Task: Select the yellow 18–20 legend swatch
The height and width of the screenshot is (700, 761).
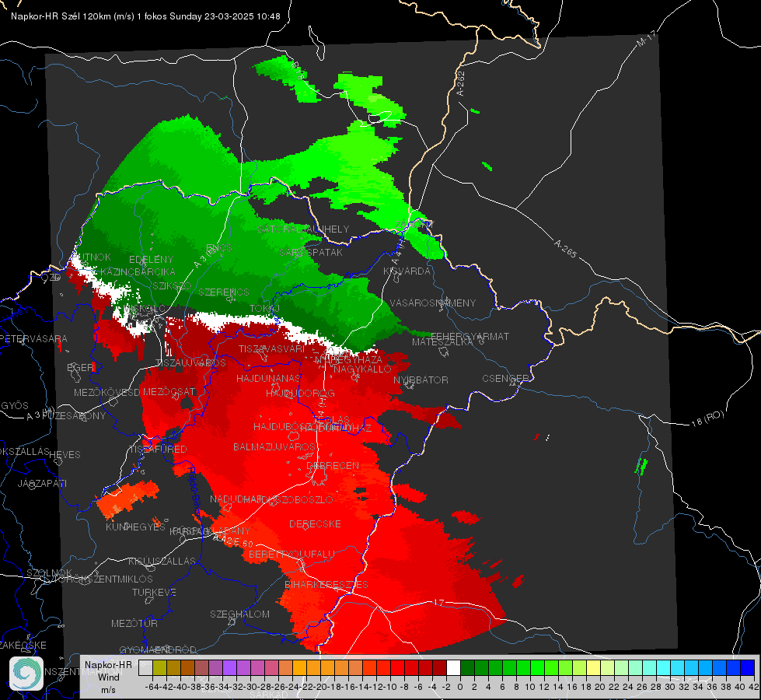Action: pyautogui.click(x=594, y=668)
